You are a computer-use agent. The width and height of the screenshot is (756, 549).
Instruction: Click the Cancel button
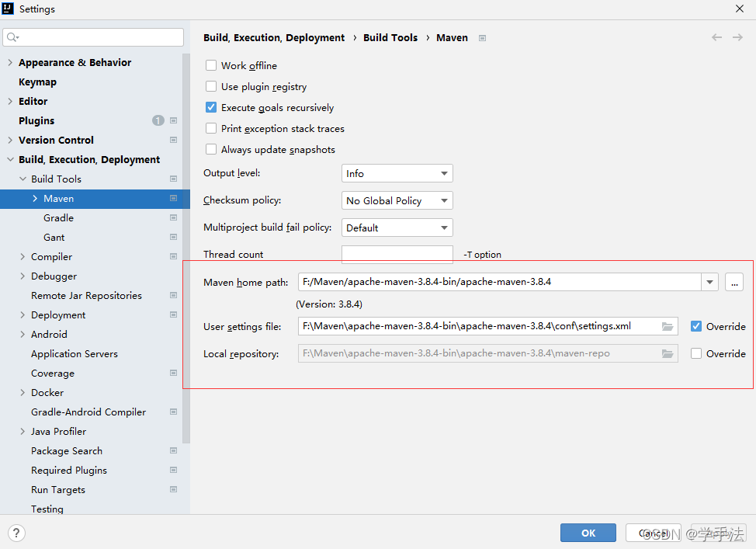pos(654,533)
